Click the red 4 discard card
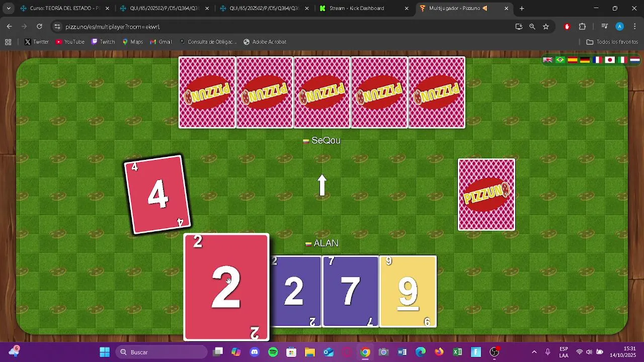 pyautogui.click(x=157, y=195)
